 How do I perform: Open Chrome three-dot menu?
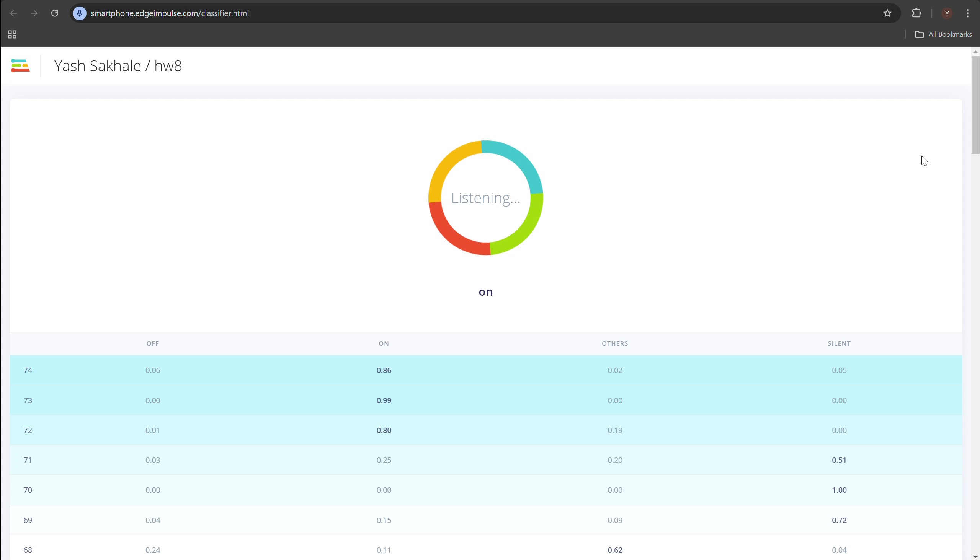[x=968, y=13]
